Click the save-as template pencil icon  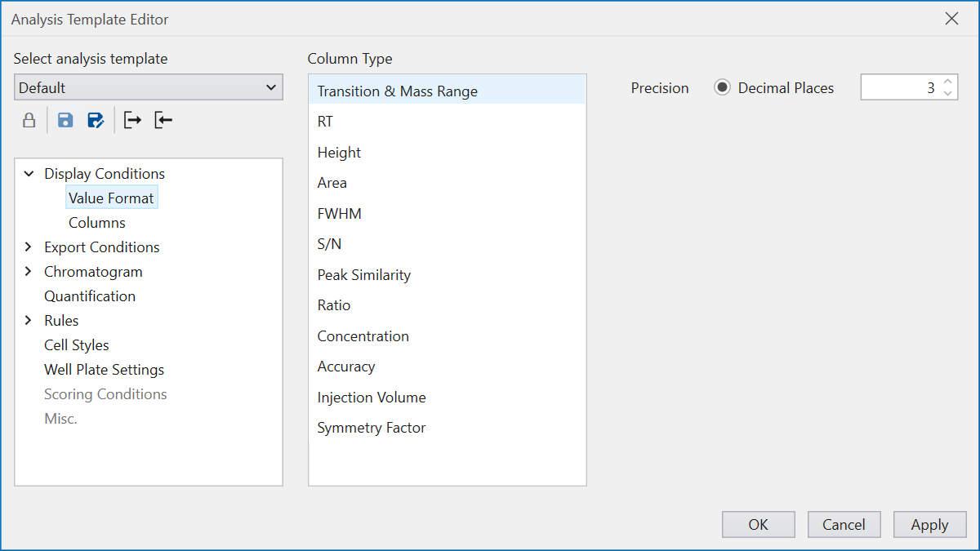click(96, 121)
